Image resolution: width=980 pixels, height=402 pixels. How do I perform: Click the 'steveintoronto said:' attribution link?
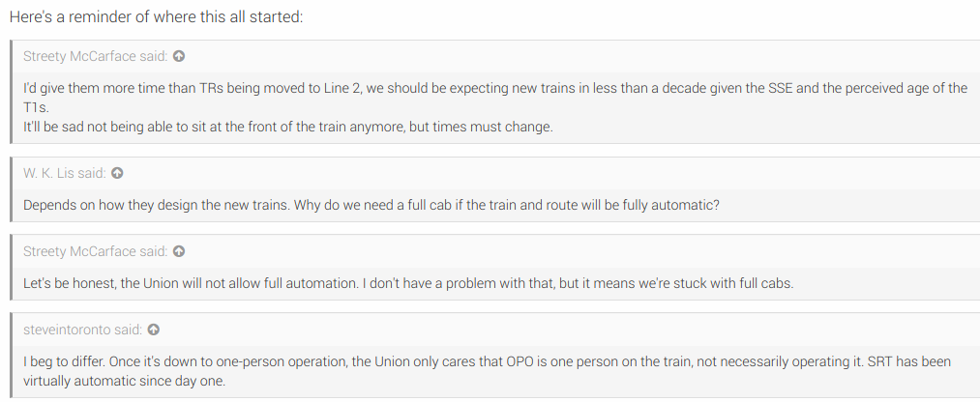tap(83, 330)
